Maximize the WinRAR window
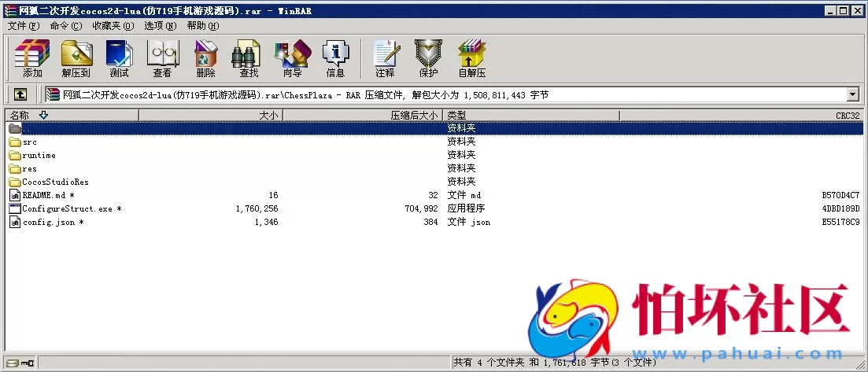Image resolution: width=868 pixels, height=372 pixels. point(843,10)
